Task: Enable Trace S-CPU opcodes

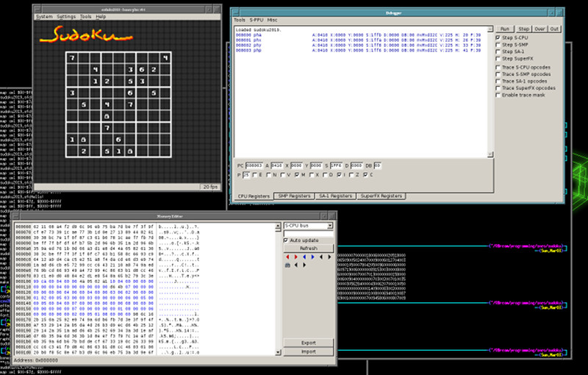Action: (498, 68)
